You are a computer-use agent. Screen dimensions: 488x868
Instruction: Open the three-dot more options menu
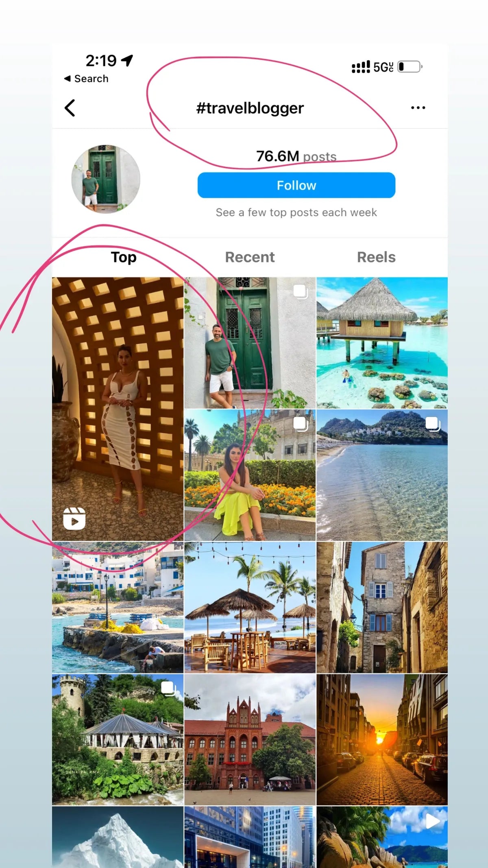pos(418,108)
